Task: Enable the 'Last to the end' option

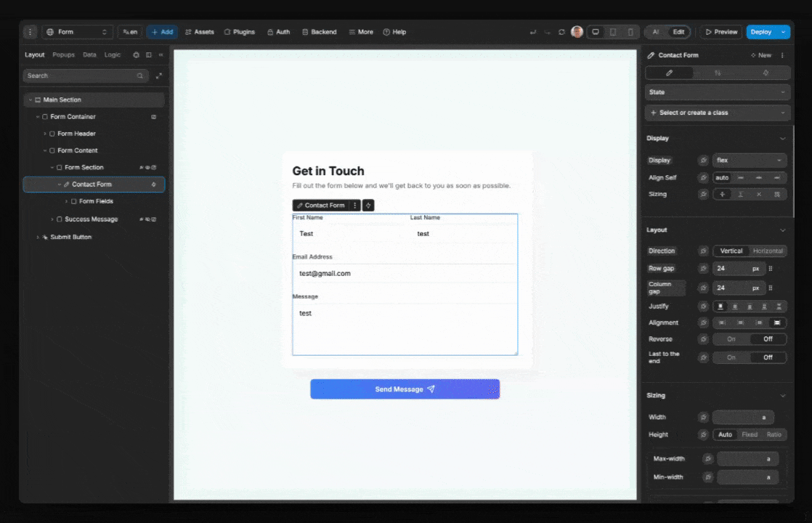Action: click(732, 357)
